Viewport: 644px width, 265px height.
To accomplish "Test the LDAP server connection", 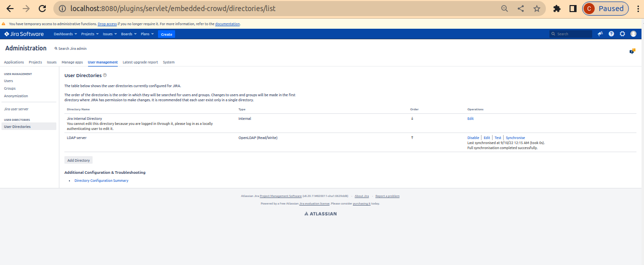I will 498,138.
